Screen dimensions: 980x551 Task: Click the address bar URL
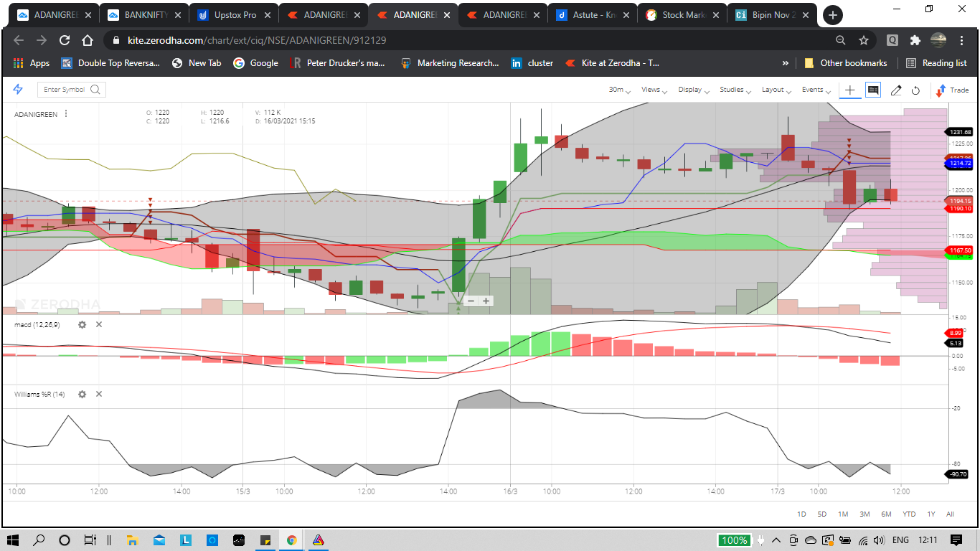pyautogui.click(x=257, y=41)
